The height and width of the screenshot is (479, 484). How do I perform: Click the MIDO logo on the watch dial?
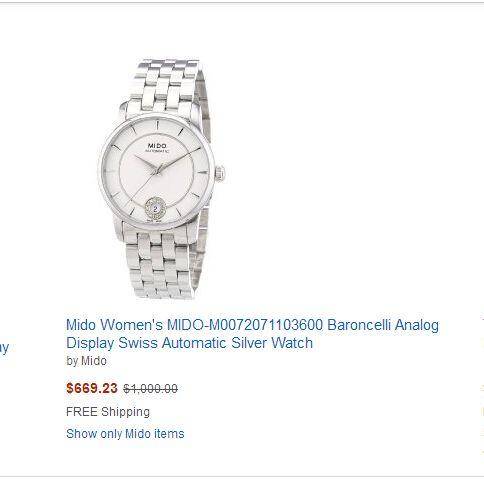click(x=157, y=146)
